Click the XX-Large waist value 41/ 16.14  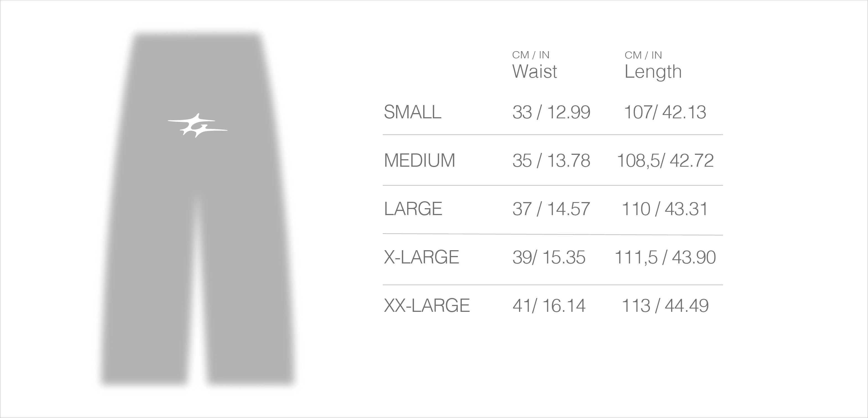[x=549, y=305]
